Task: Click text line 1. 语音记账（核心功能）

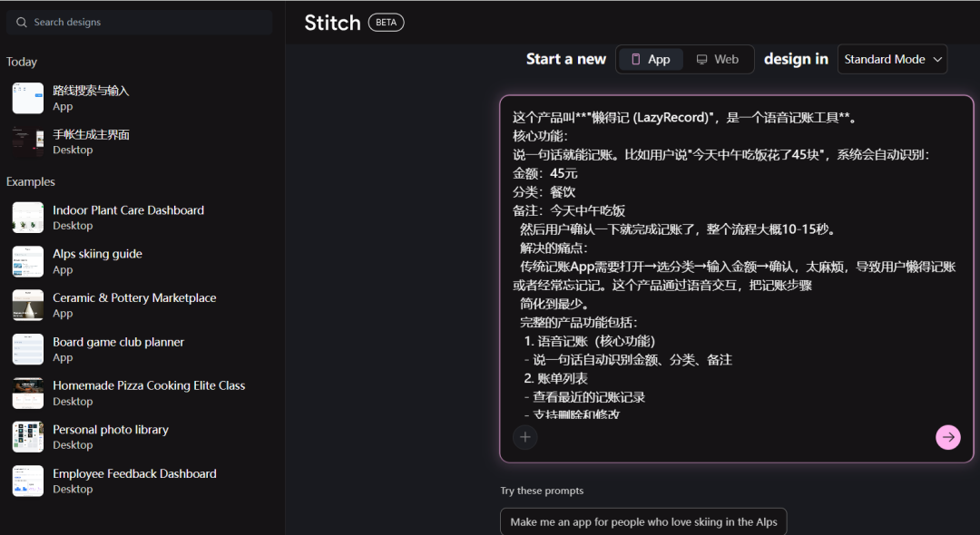Action: pos(590,342)
